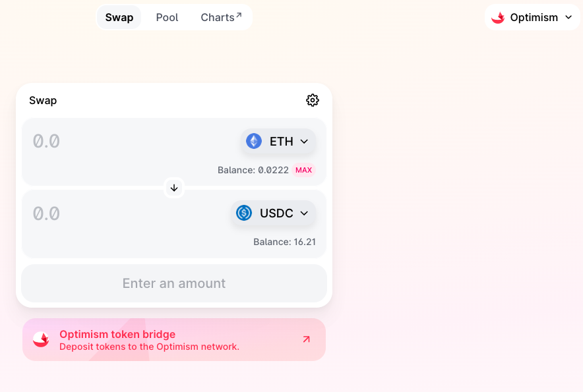
Task: Expand the ETH token selector chevron
Action: click(304, 142)
